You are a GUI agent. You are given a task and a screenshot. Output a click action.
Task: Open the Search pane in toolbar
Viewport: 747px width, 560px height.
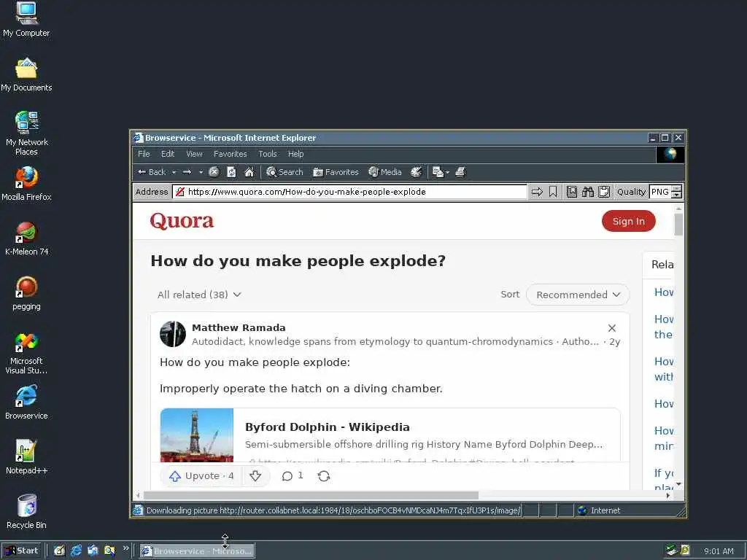click(x=285, y=172)
